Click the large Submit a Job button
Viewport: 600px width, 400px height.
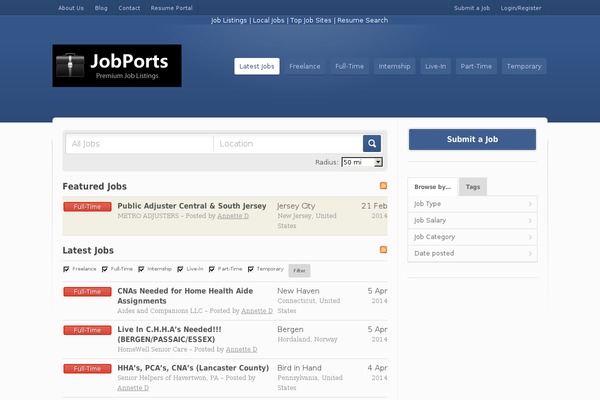472,139
